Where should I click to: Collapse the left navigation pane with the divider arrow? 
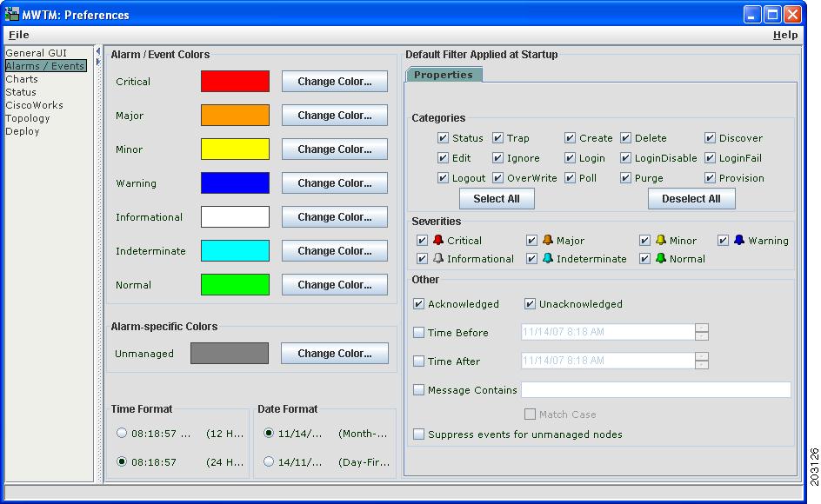98,51
